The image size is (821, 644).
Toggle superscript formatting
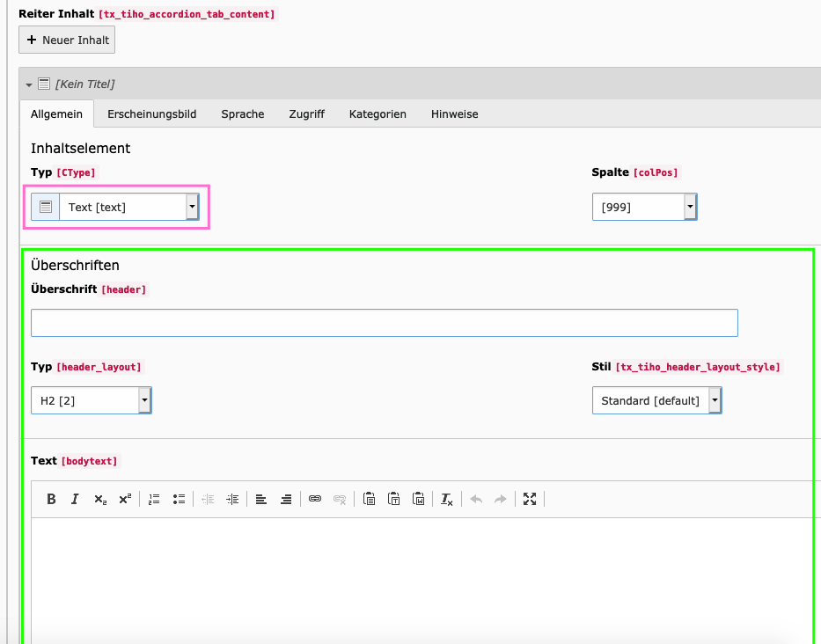(125, 499)
